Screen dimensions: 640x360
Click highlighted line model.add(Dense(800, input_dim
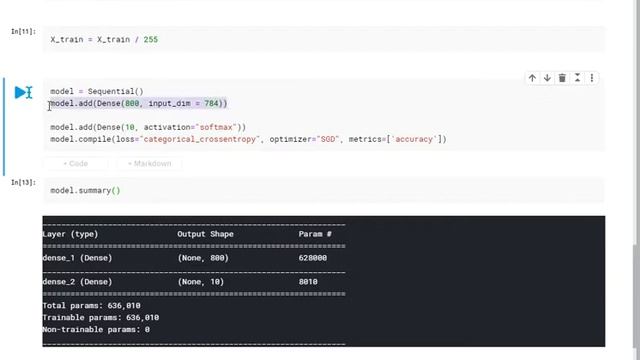(138, 103)
